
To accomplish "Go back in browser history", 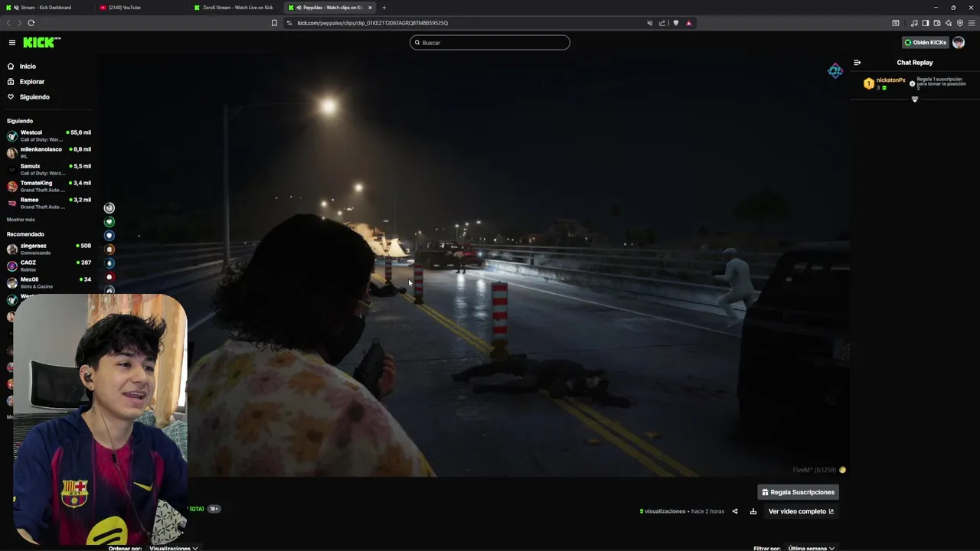I will tap(8, 23).
